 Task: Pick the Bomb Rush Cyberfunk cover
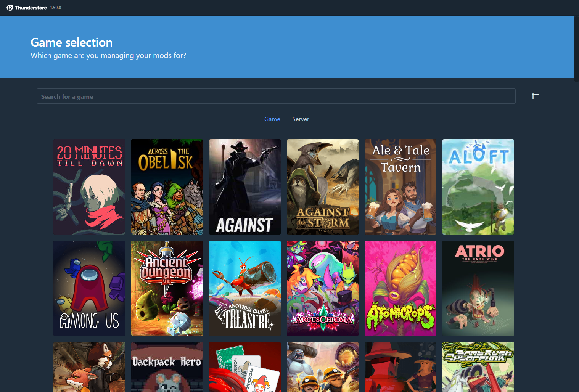478,367
